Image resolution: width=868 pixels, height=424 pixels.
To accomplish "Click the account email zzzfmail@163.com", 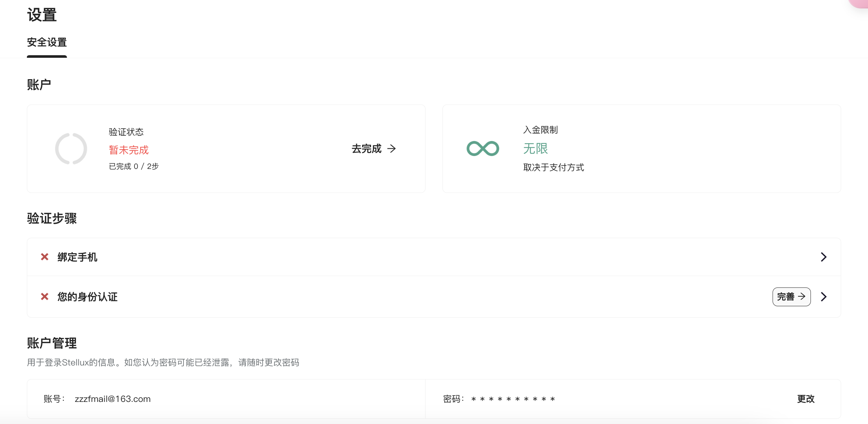I will click(x=113, y=399).
